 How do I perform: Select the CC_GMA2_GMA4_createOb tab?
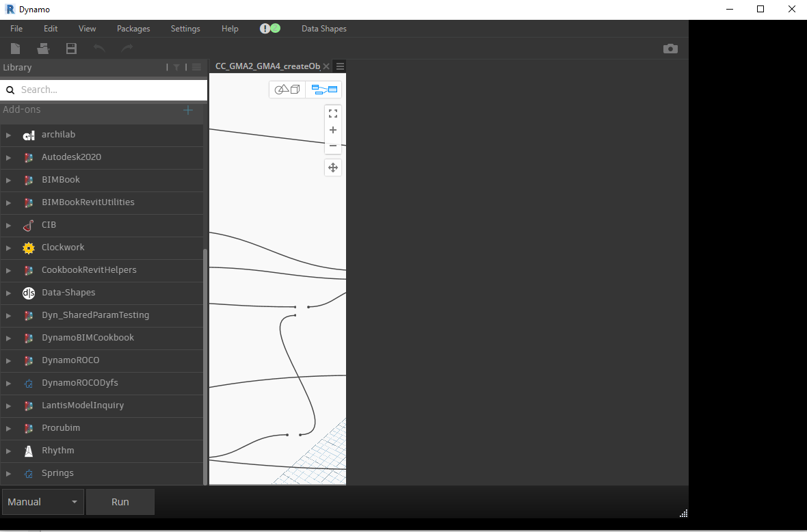(267, 66)
